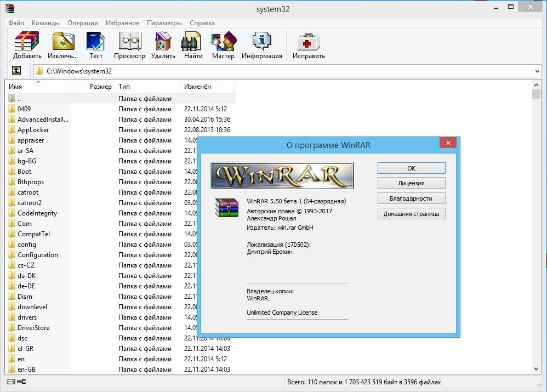Close the О программе WinRAR dialog

pos(448,143)
